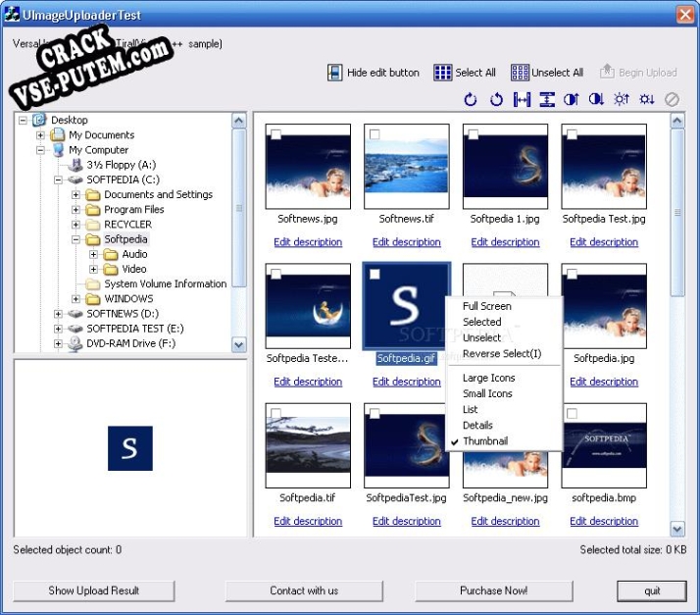Check the Softpedia.tif checkbox
The height and width of the screenshot is (615, 700).
click(276, 414)
